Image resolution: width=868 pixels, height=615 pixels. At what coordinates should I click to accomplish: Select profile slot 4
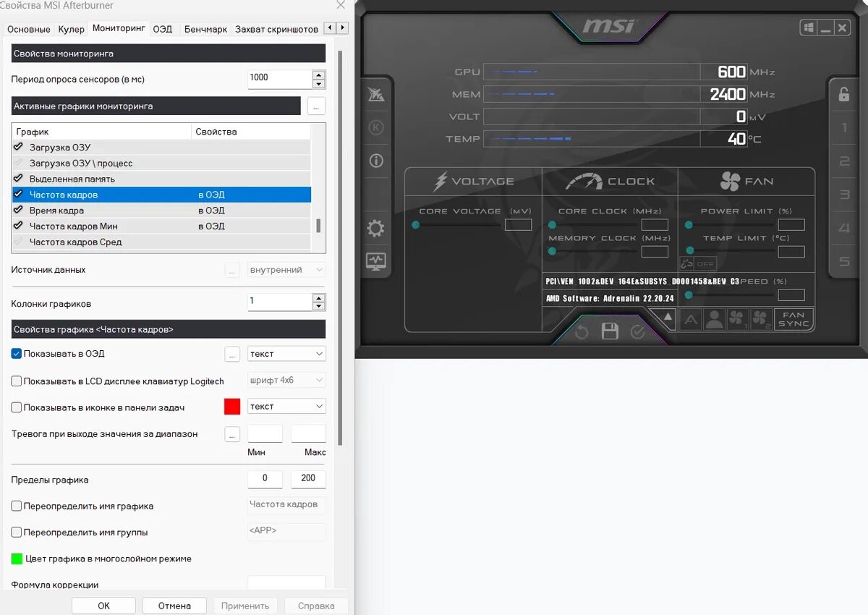tap(844, 228)
